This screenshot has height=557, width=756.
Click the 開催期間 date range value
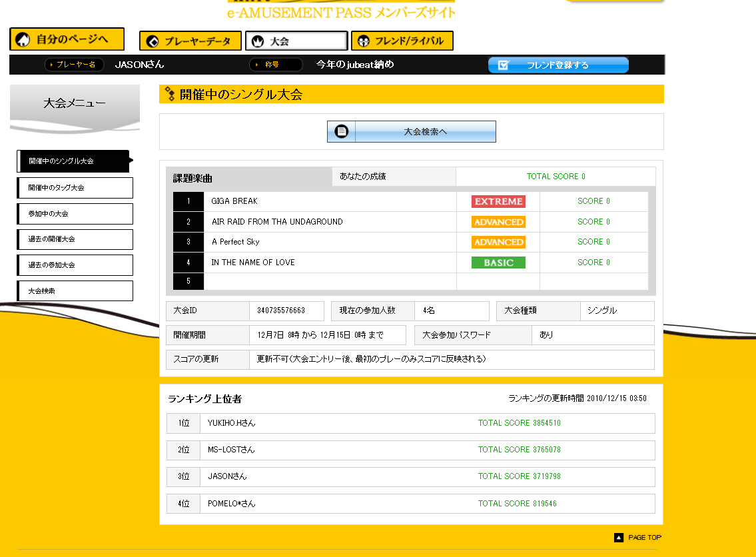pyautogui.click(x=320, y=335)
